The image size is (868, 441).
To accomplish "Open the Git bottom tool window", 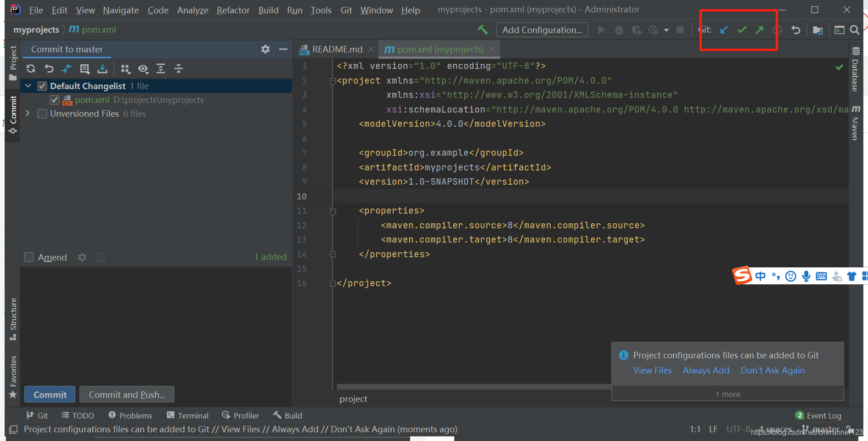I will click(37, 415).
